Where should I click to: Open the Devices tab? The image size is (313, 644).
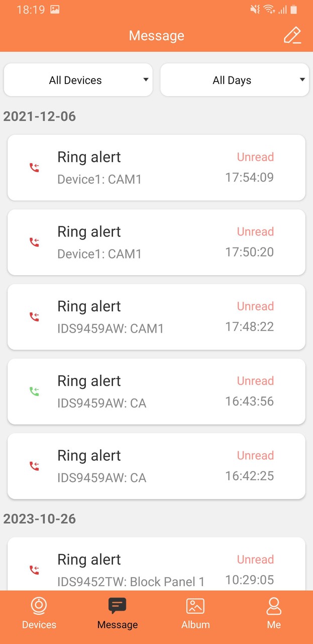tap(39, 614)
